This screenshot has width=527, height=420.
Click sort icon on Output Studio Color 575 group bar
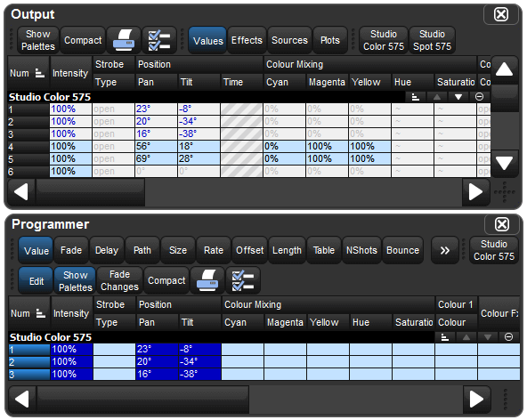(x=416, y=97)
